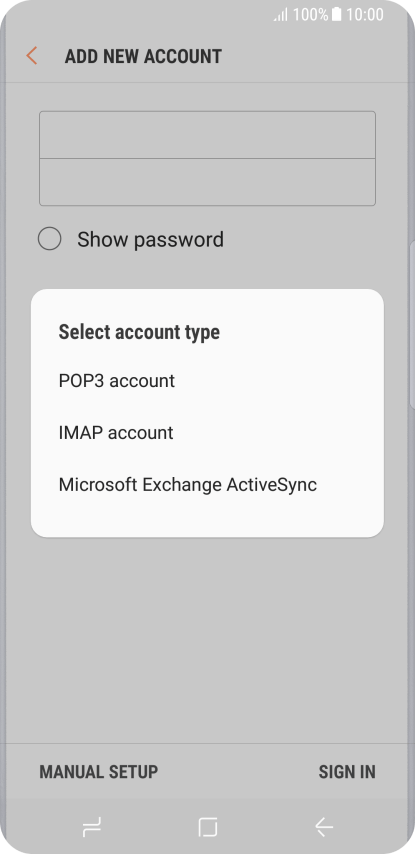Screen dimensions: 415x854
Task: Open recent apps from navigation bar
Action: point(91,828)
